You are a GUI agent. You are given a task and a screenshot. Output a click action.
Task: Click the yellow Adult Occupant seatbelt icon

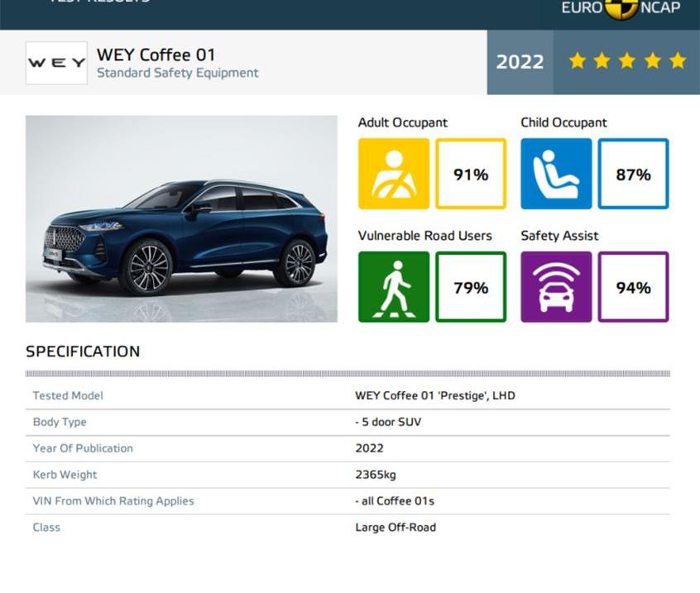[x=394, y=174]
